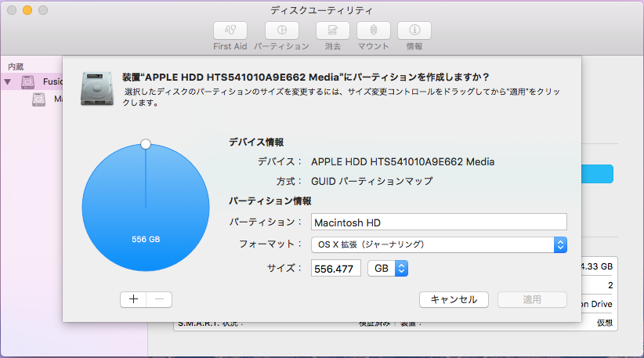Screen dimensions: 644x358
Task: Click the First Aid toolbar icon
Action: (x=230, y=31)
